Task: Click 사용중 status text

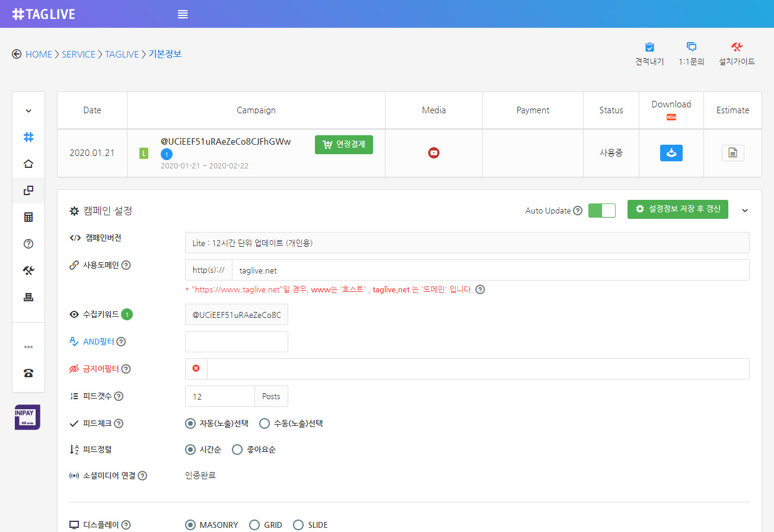Action: pos(611,153)
